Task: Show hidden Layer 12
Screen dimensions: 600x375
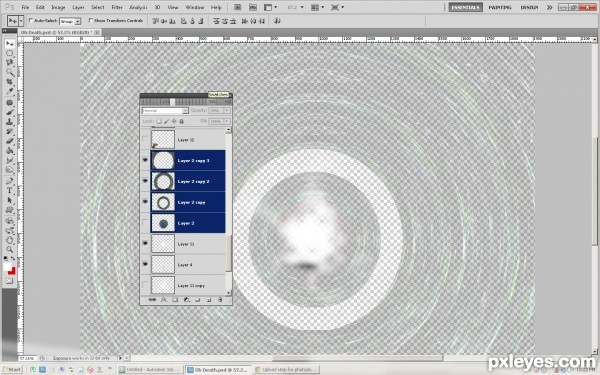Action: coord(145,140)
